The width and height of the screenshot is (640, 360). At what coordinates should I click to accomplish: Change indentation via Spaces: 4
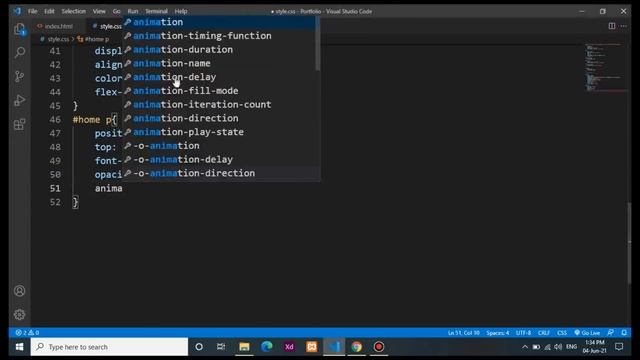click(497, 333)
